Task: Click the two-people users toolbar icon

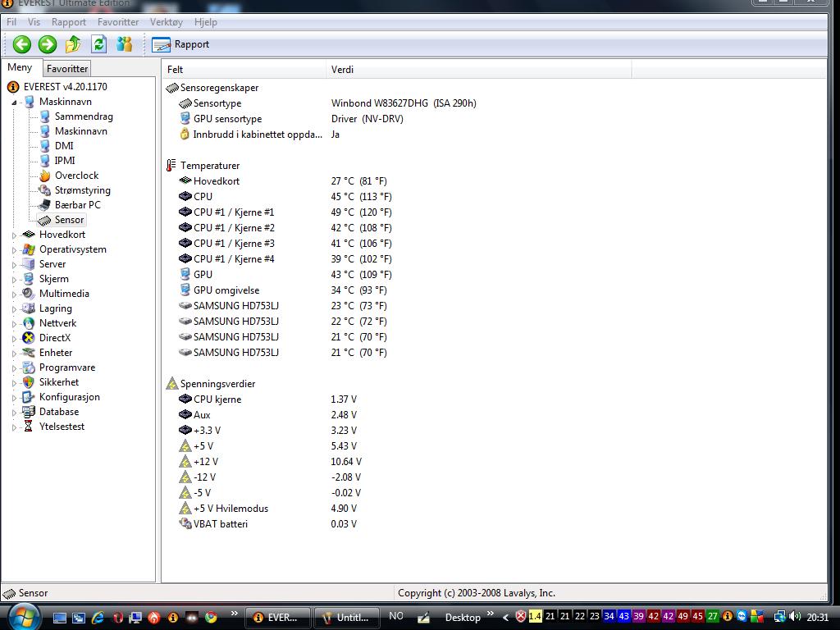Action: (125, 44)
